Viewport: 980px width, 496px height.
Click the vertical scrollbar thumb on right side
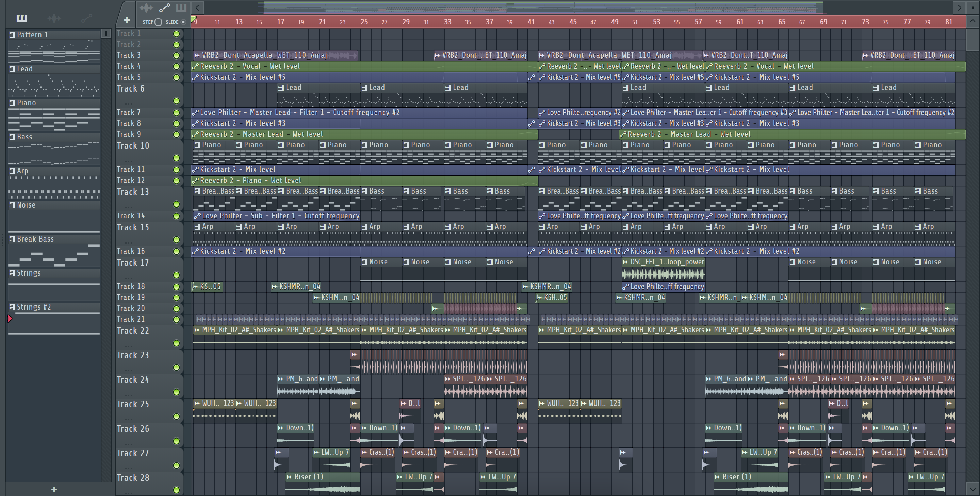pyautogui.click(x=973, y=39)
